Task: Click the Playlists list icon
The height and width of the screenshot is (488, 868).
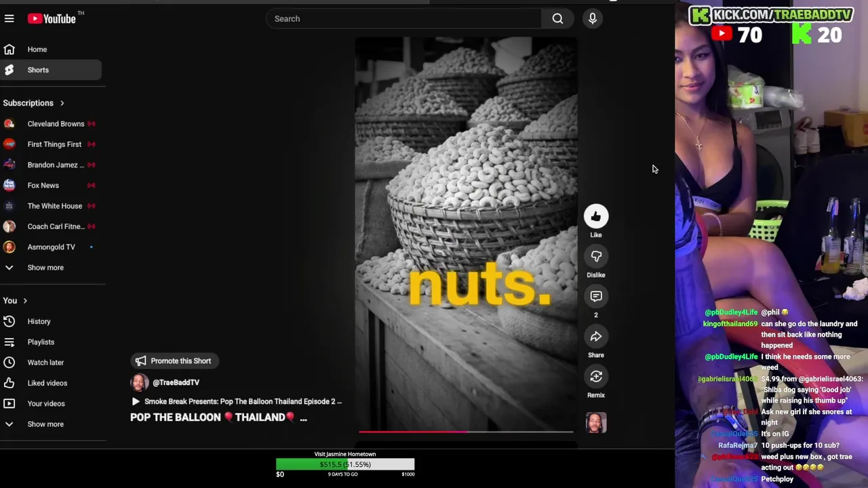Action: (9, 342)
